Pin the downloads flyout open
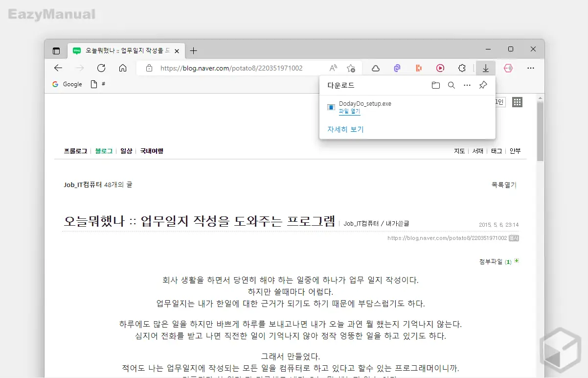This screenshot has width=588, height=378. click(x=483, y=85)
